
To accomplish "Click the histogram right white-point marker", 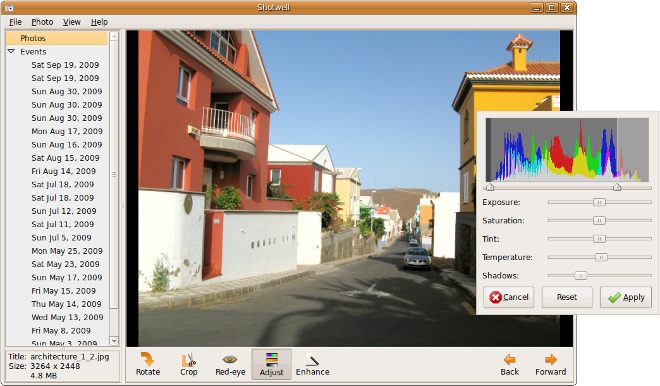I will pyautogui.click(x=617, y=187).
